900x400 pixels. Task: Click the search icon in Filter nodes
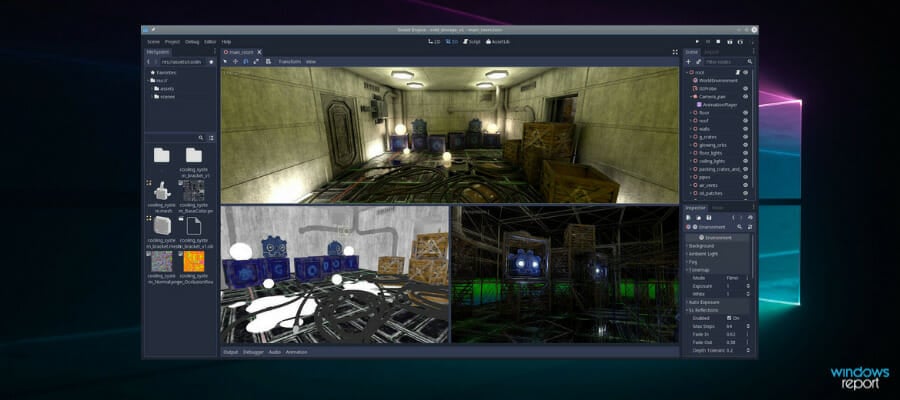pyautogui.click(x=750, y=61)
